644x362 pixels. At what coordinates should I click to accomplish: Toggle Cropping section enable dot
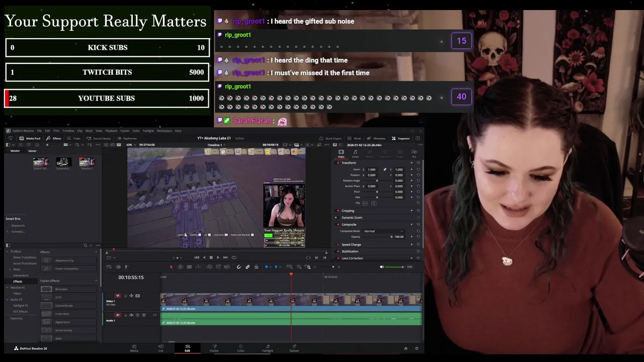coord(338,211)
